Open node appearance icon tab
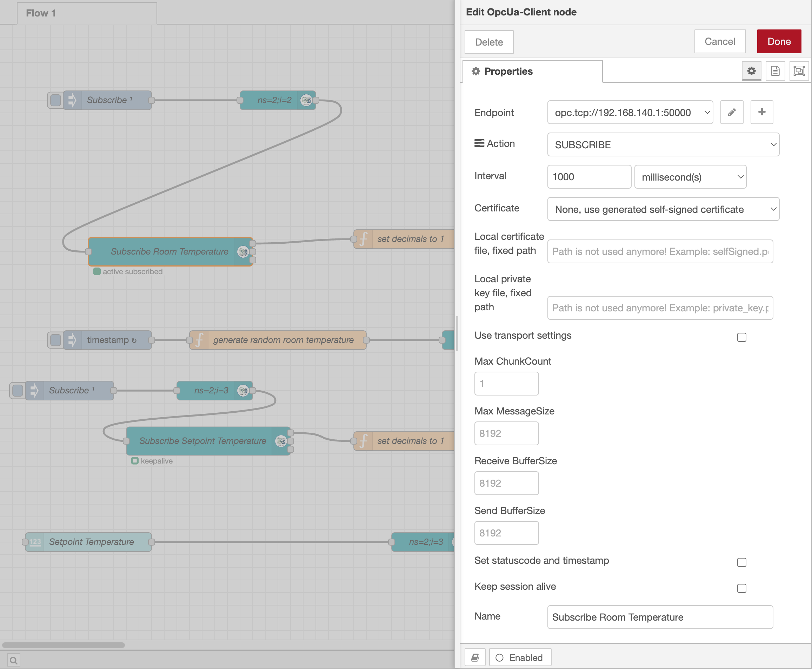Image resolution: width=812 pixels, height=669 pixels. 799,71
